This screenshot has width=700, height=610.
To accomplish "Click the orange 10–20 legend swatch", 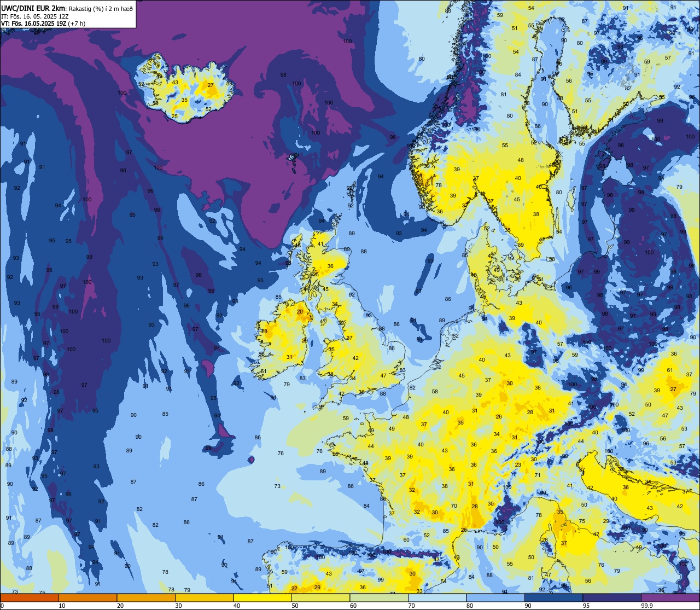I will pos(87,597).
